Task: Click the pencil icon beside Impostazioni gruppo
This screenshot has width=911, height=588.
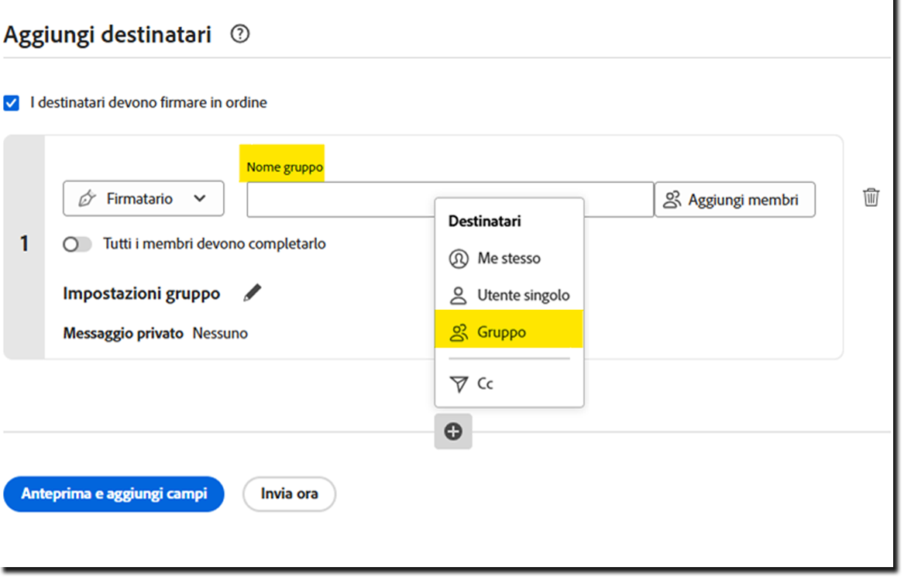Action: 252,292
